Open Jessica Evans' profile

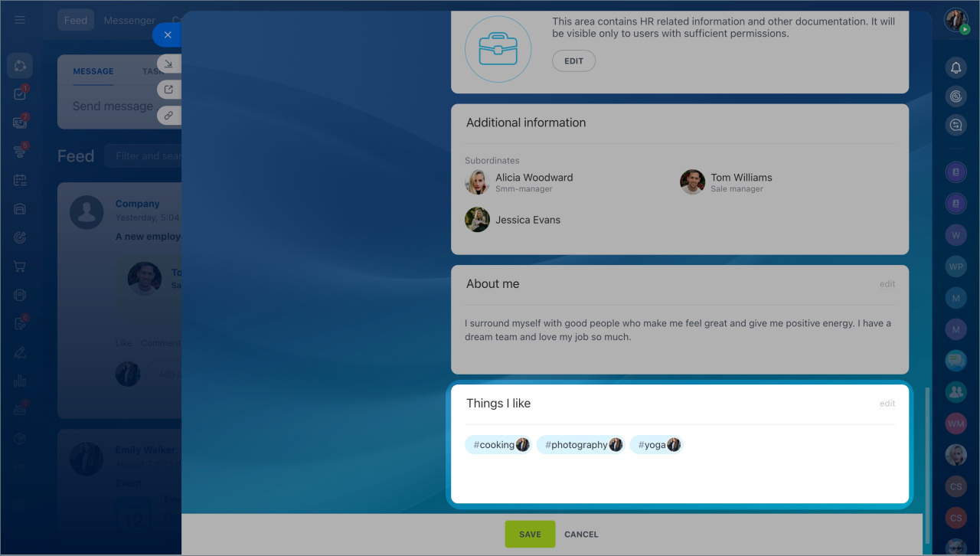pos(528,220)
